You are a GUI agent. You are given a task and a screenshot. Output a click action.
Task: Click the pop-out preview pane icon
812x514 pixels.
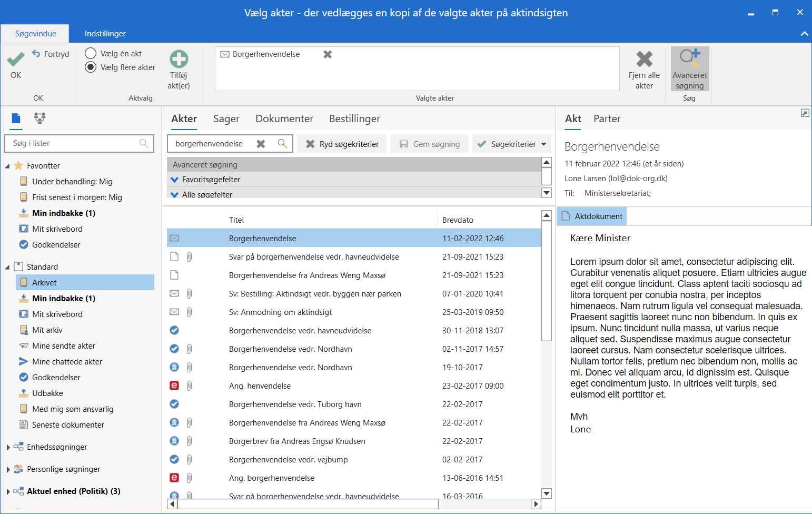(x=805, y=113)
